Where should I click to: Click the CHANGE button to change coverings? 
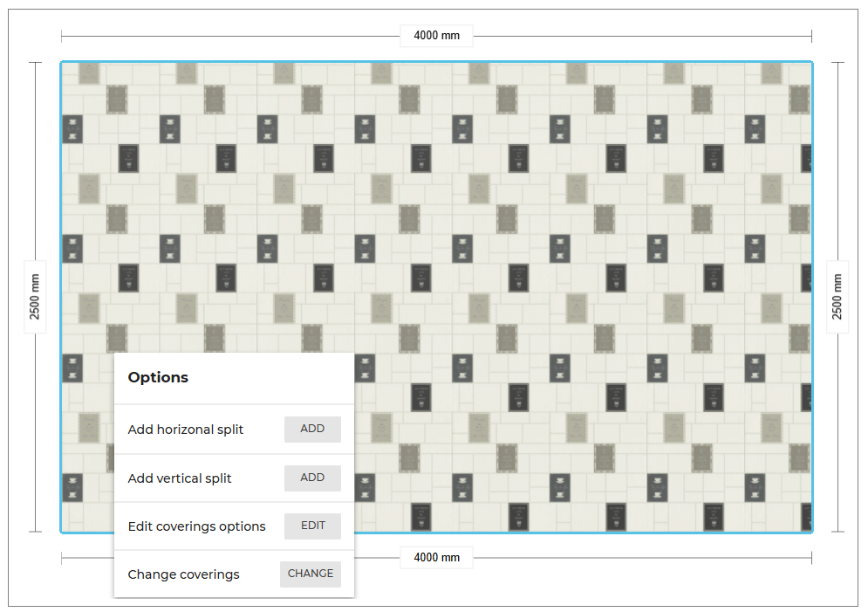310,574
